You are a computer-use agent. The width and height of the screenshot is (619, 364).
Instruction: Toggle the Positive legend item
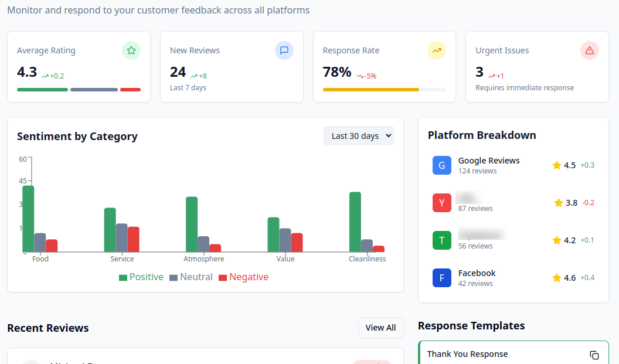pos(141,277)
